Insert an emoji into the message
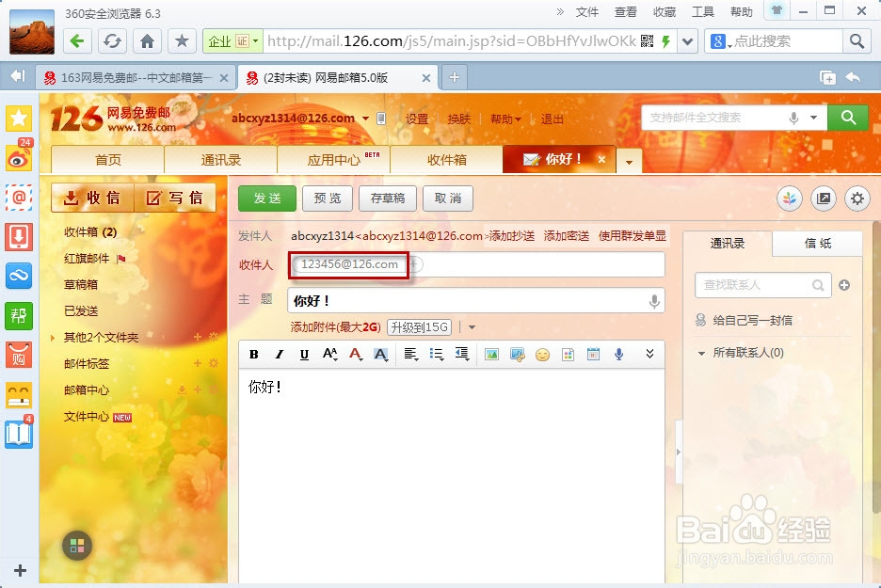 click(x=541, y=355)
